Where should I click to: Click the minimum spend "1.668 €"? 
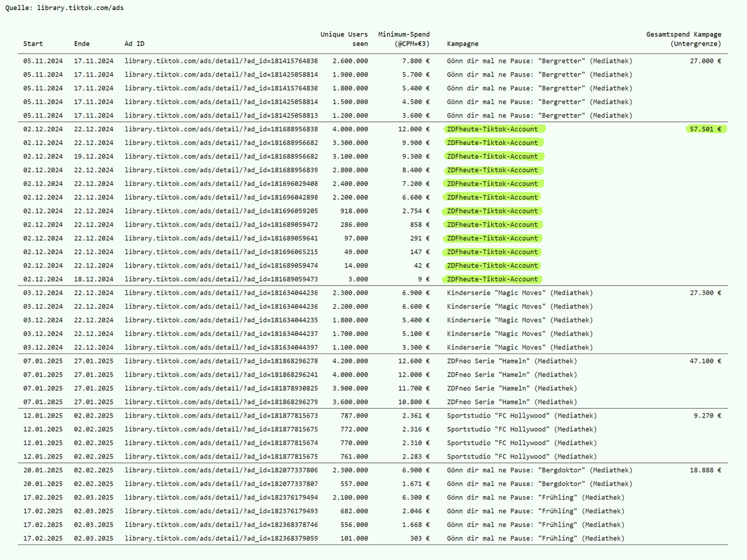coord(416,525)
